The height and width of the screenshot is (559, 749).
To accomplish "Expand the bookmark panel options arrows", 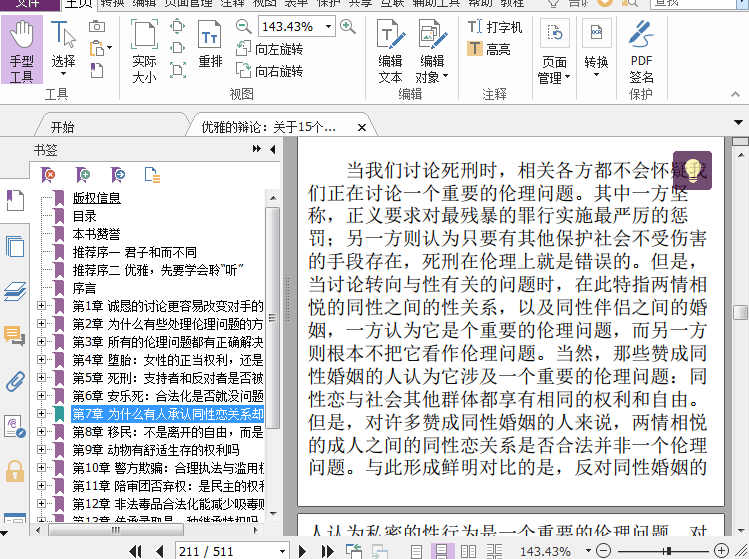I will point(257,149).
